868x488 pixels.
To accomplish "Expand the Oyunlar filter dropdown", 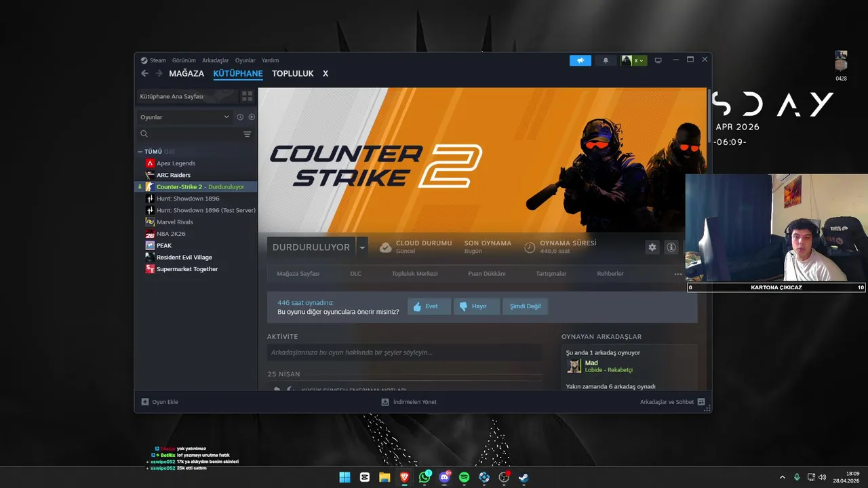I will [184, 117].
